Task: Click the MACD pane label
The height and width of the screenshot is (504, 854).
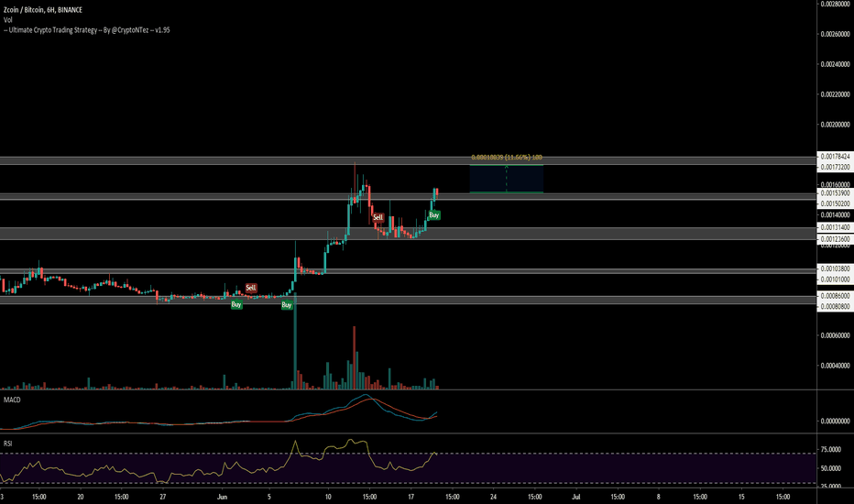Action: coord(12,400)
